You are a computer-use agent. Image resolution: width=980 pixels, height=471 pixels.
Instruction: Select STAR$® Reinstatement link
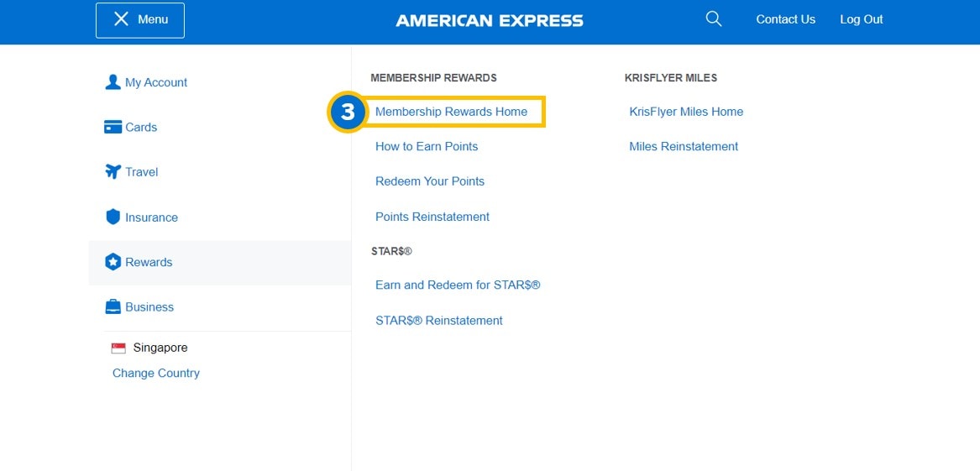439,320
